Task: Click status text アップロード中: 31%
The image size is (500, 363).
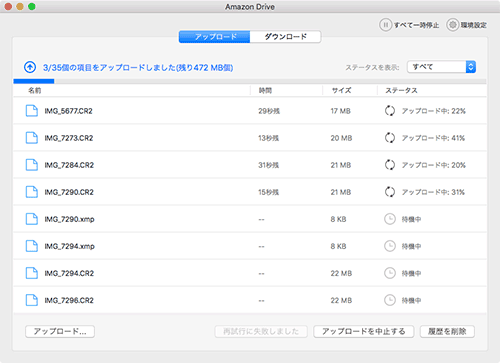Action: [433, 192]
